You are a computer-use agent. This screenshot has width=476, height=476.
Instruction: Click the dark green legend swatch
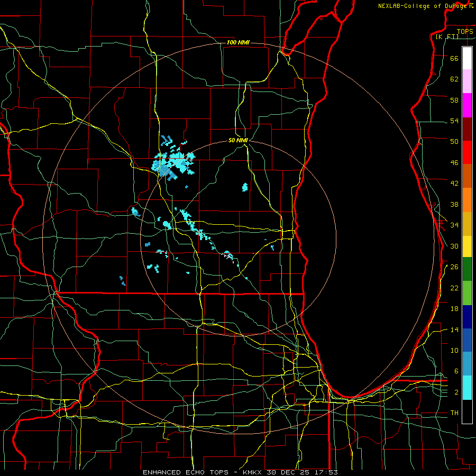click(x=467, y=269)
